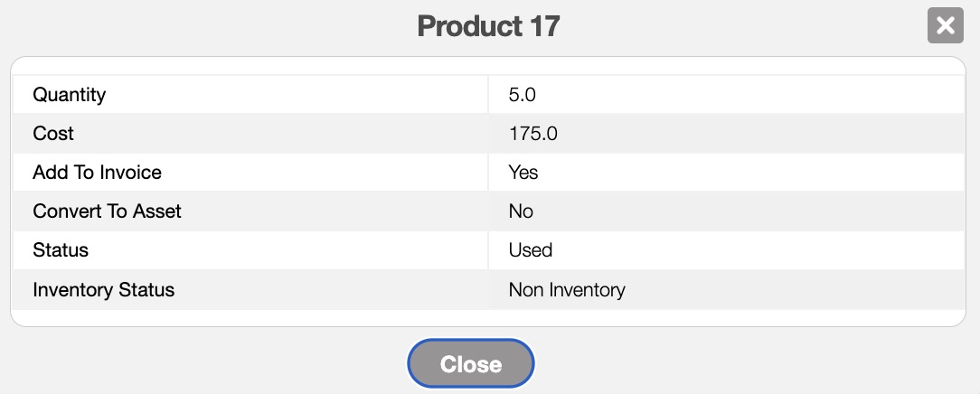Select the Status field label

[61, 250]
